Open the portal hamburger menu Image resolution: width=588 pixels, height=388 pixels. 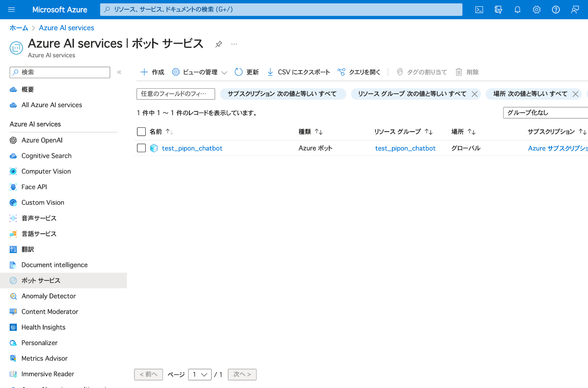(x=11, y=9)
